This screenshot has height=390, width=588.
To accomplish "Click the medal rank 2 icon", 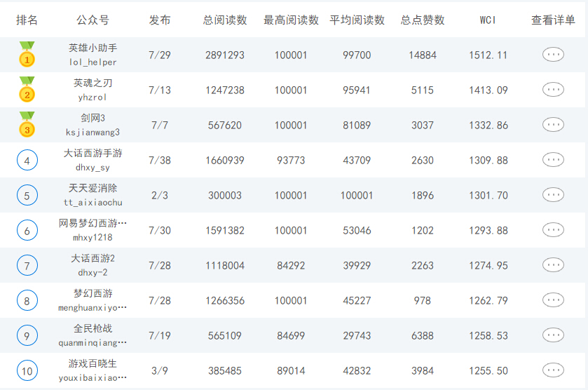I will click(x=27, y=89).
